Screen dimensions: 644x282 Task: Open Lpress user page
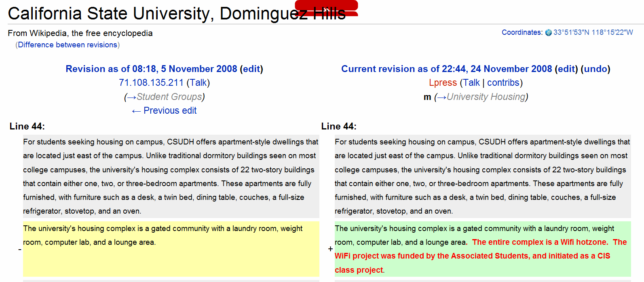[443, 83]
